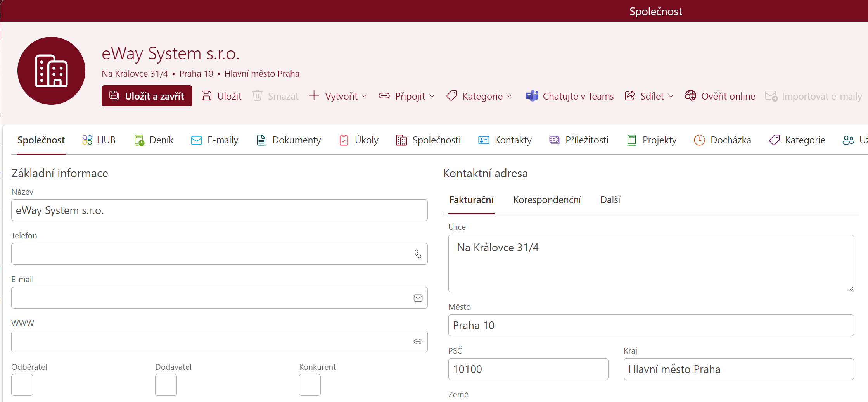Click the Deník journal icon
This screenshot has width=868, height=402.
coord(139,140)
